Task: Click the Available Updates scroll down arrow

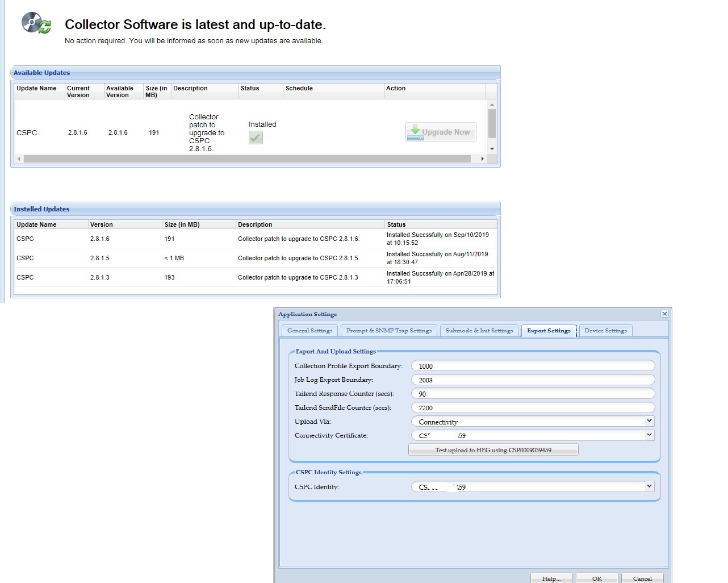Action: (492, 149)
